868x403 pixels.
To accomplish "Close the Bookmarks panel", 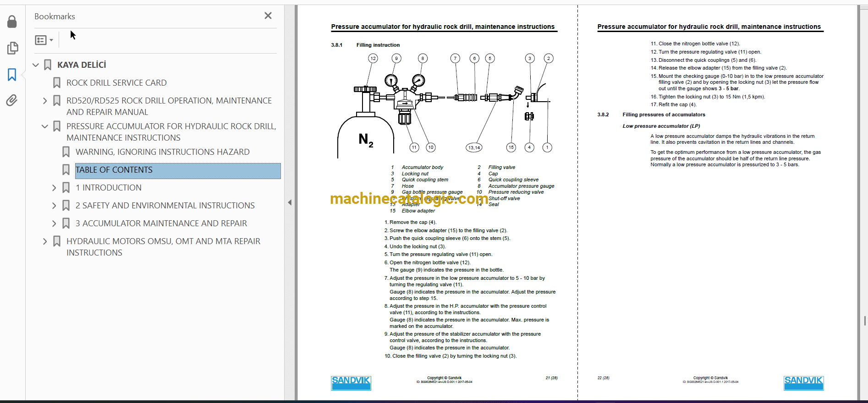I will (268, 16).
